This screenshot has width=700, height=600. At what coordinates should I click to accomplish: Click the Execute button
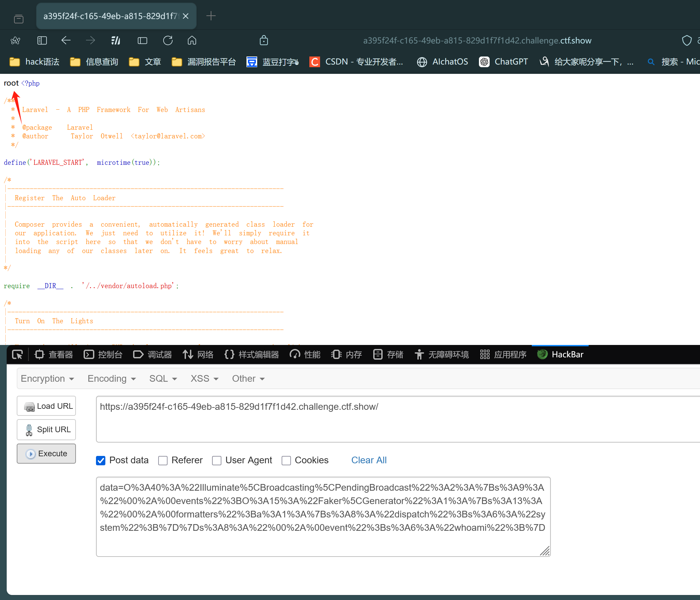click(46, 454)
